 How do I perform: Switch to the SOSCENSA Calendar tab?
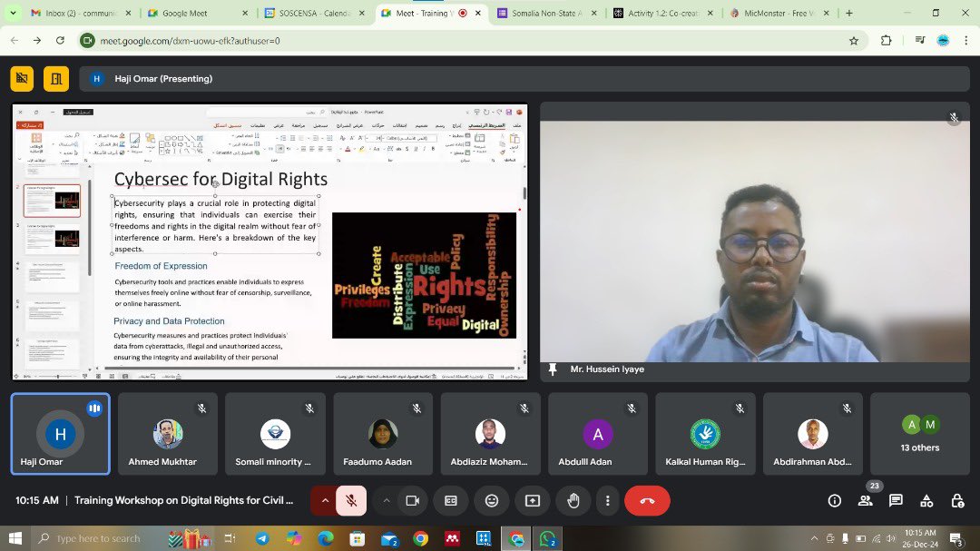click(314, 13)
